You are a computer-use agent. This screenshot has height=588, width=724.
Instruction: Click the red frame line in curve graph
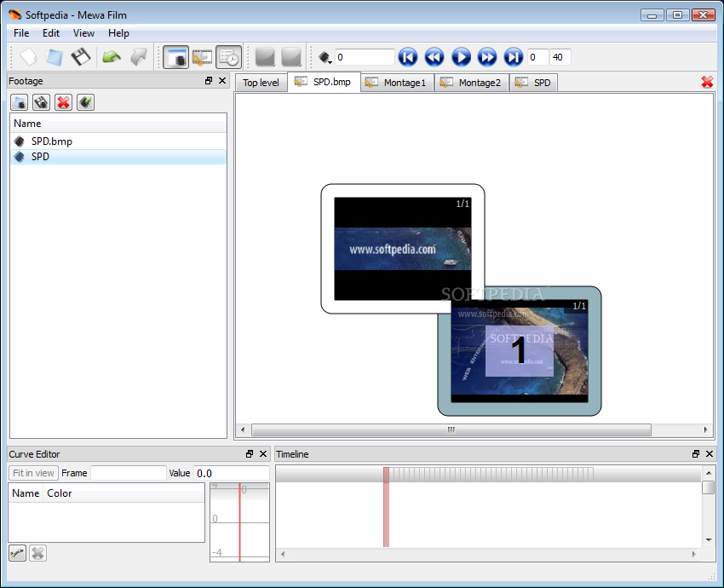click(x=239, y=522)
